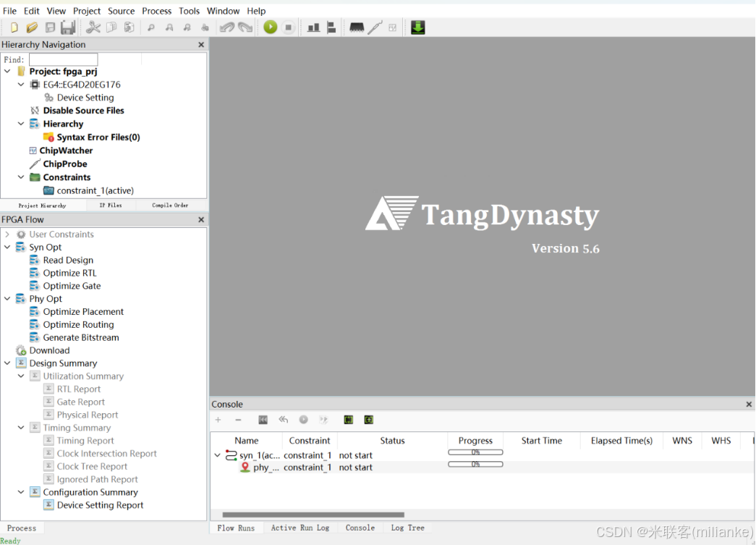Viewport: 756px width, 545px height.
Task: Click the Redo arrow in the toolbar
Action: pyautogui.click(x=245, y=28)
